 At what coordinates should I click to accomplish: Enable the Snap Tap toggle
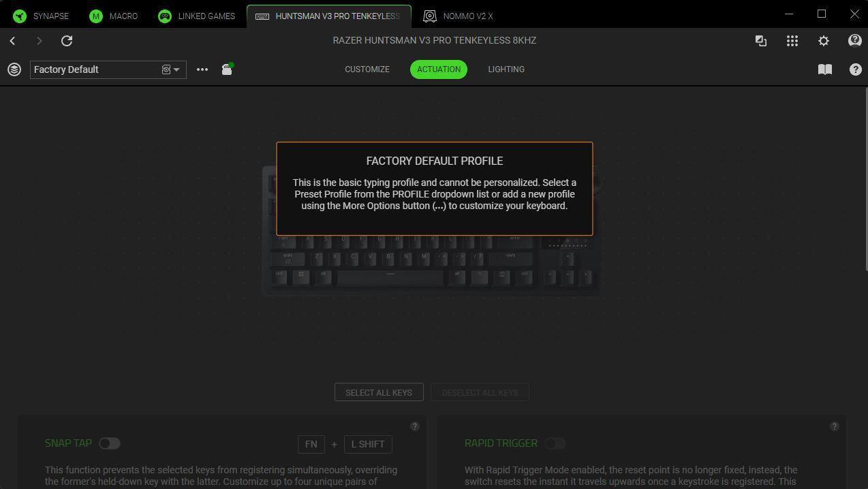(109, 443)
